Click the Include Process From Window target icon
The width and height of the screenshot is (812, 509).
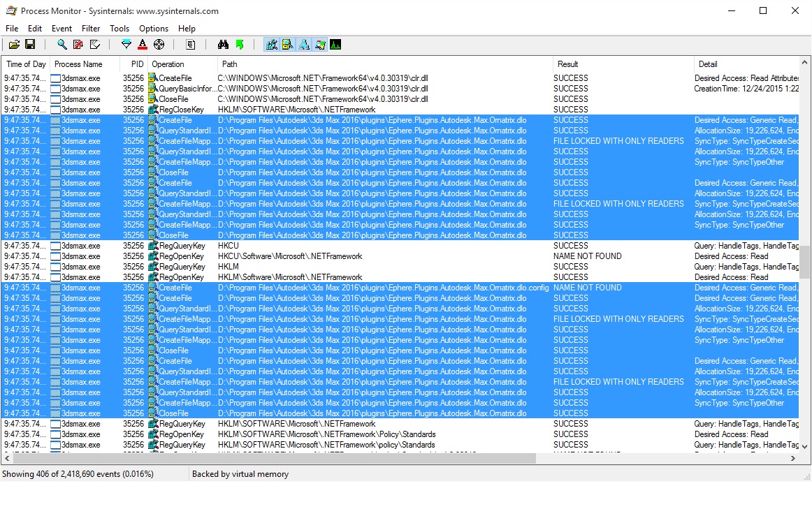coord(159,45)
